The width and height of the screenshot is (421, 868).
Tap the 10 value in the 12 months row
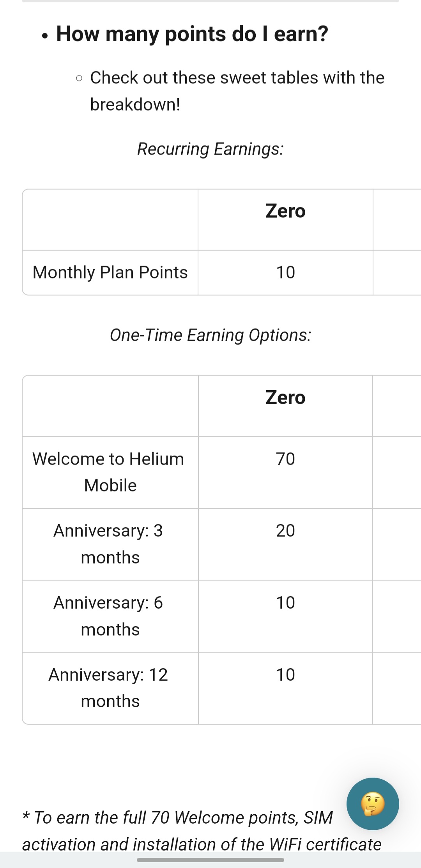click(285, 675)
